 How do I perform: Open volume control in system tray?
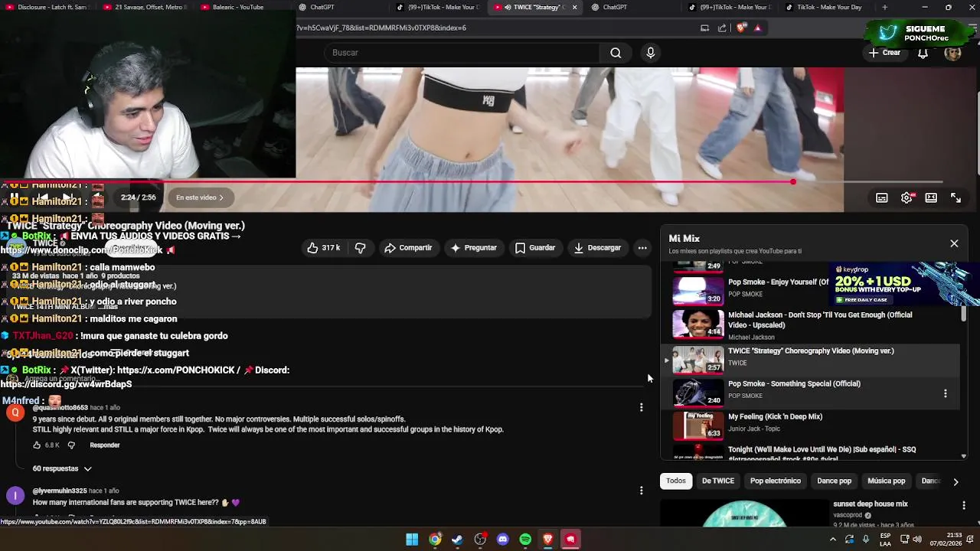[917, 540]
